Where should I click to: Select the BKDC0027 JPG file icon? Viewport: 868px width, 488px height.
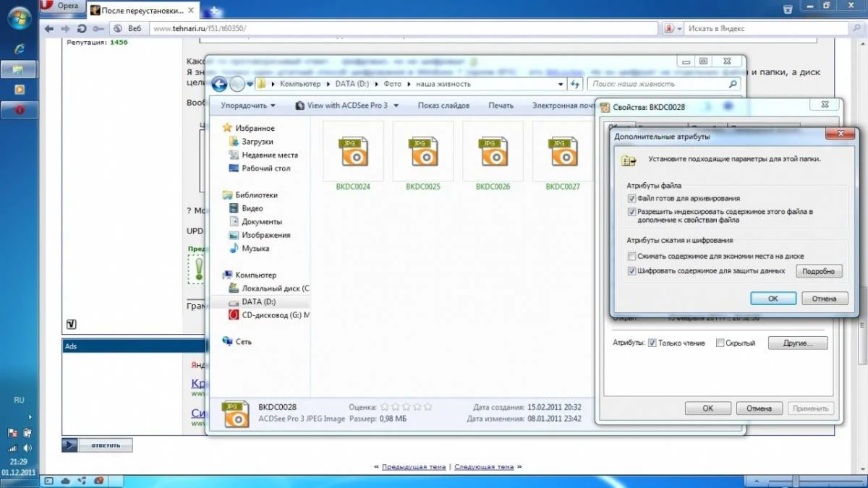point(562,151)
